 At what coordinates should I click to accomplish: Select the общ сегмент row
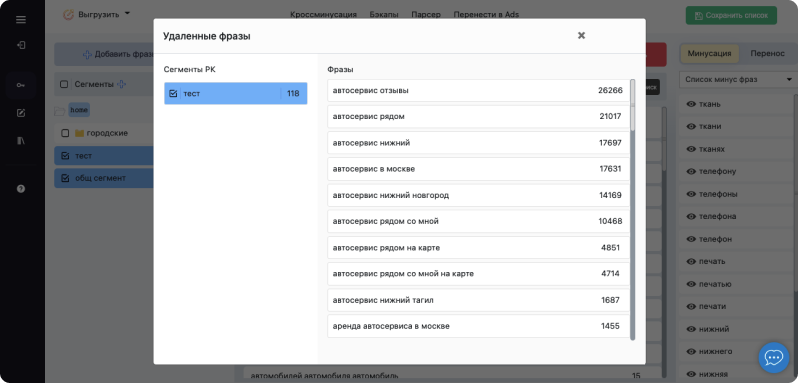pos(104,178)
